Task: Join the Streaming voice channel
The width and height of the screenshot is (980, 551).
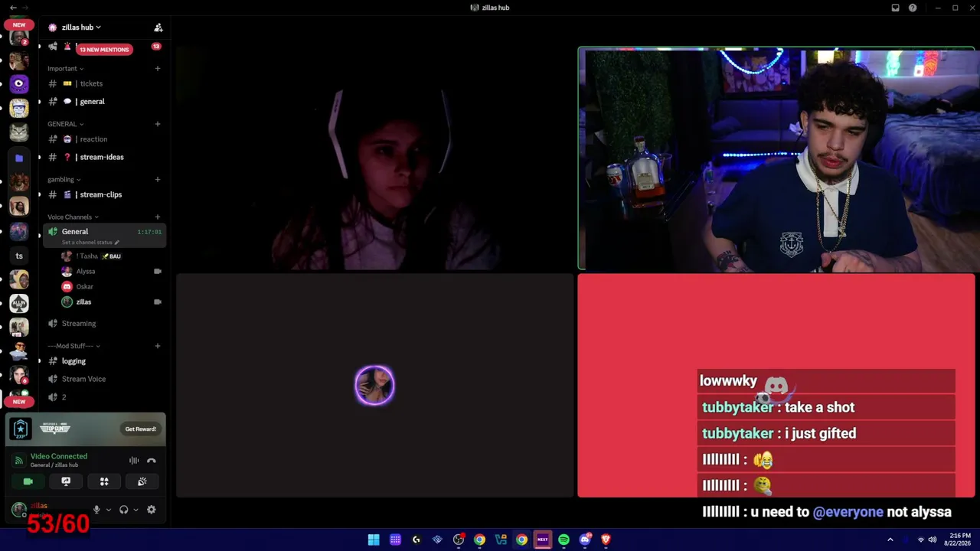Action: pyautogui.click(x=104, y=324)
